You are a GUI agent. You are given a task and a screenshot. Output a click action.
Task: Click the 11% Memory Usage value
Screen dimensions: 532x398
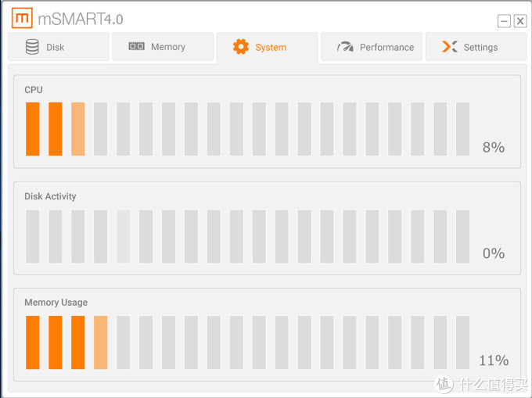coord(494,360)
